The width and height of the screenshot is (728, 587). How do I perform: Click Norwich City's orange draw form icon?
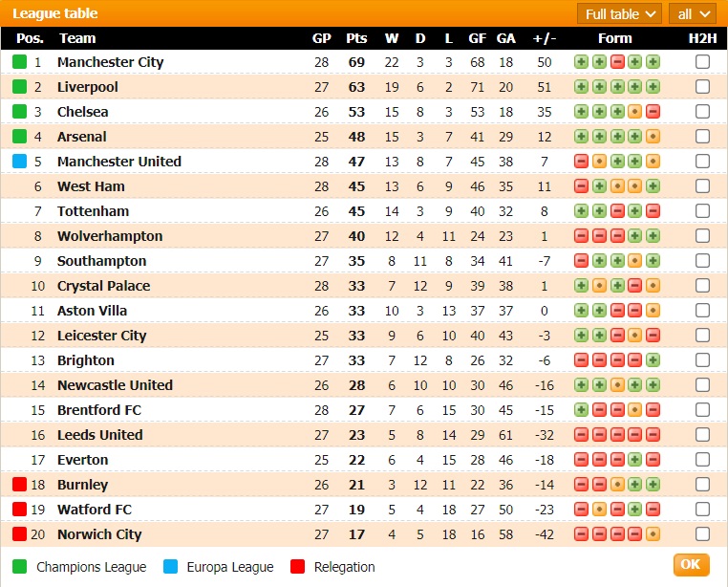pos(653,534)
